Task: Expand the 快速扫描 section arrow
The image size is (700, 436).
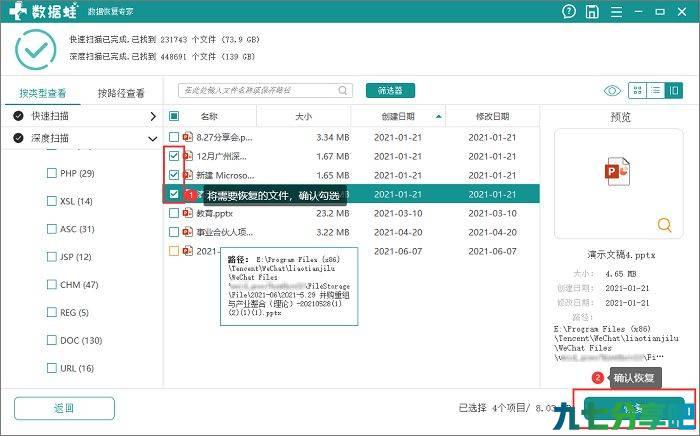Action: pyautogui.click(x=153, y=116)
